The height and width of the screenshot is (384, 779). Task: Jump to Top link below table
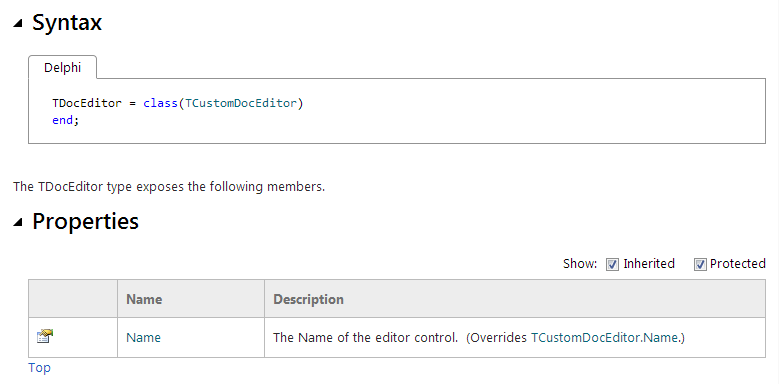[39, 368]
